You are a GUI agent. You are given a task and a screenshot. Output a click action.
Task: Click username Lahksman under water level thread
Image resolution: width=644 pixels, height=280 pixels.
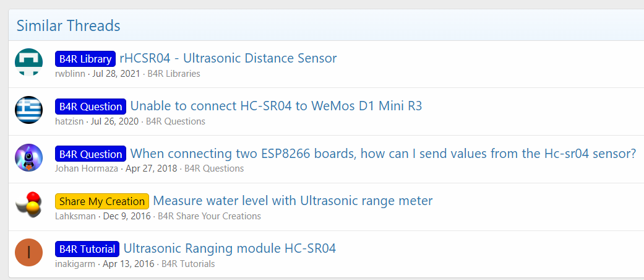pyautogui.click(x=76, y=216)
